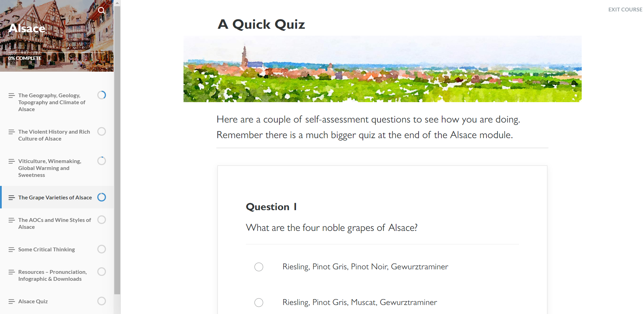The height and width of the screenshot is (314, 644).
Task: Click the EXIT COURSE link
Action: click(625, 10)
